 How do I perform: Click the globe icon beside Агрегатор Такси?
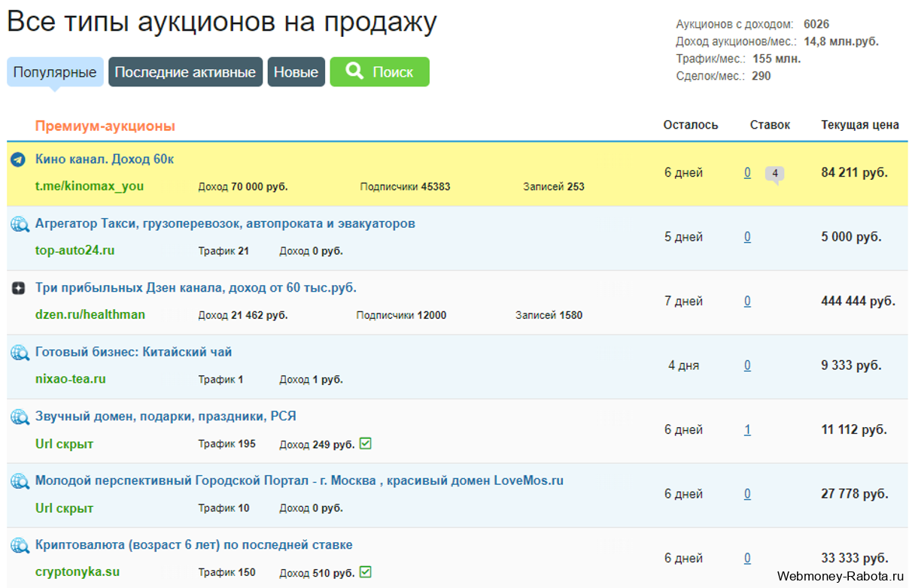click(x=20, y=224)
